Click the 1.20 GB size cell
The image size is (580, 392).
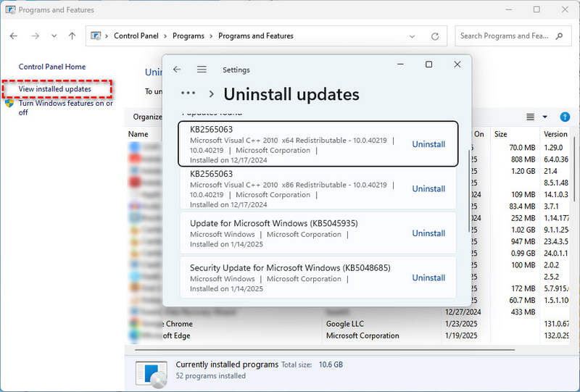(x=523, y=171)
